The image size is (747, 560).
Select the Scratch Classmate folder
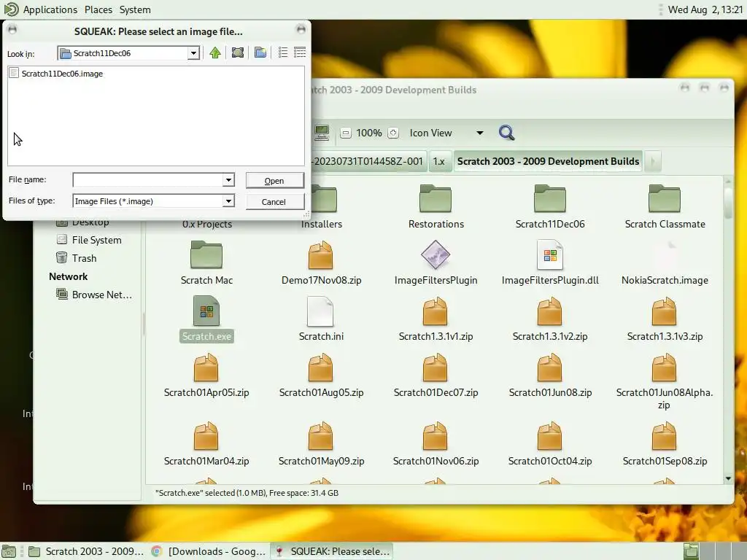click(x=665, y=206)
